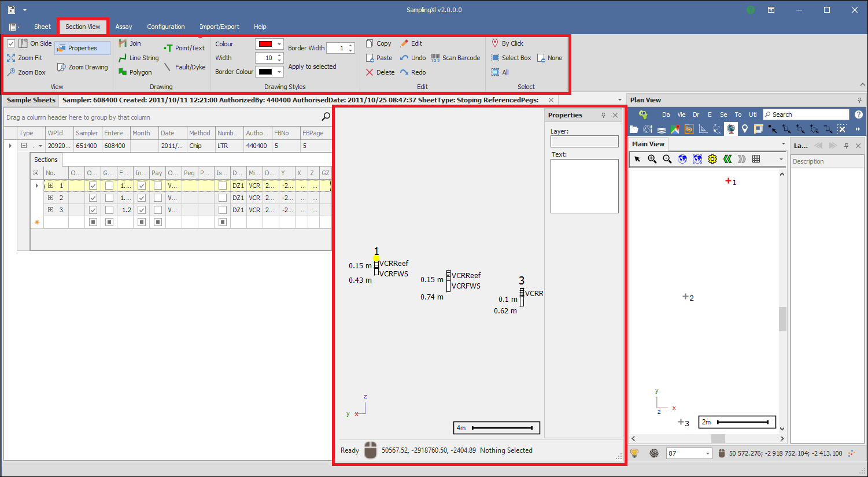The width and height of the screenshot is (868, 477).
Task: Click the Scan Barcode icon
Action: point(456,58)
